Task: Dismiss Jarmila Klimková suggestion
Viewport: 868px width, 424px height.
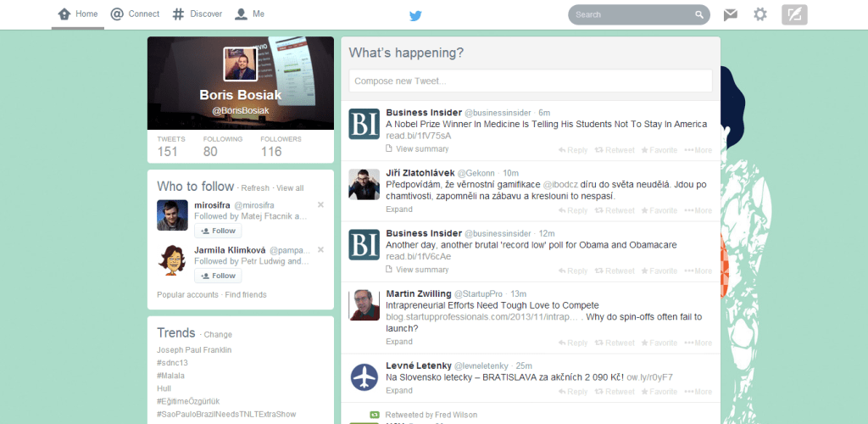Action: tap(320, 249)
